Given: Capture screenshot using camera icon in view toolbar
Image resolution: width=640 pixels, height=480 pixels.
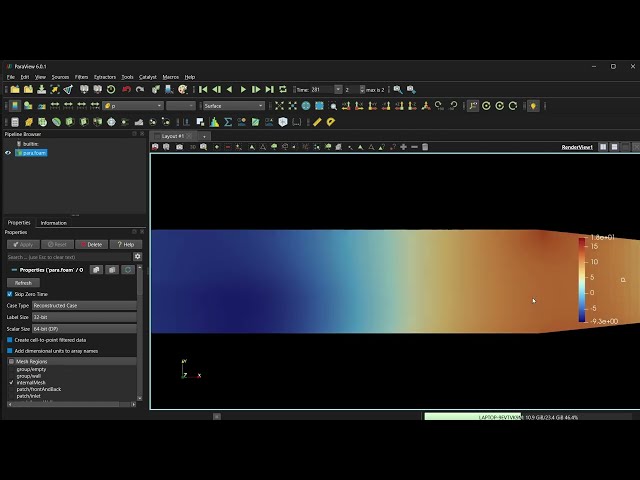Looking at the screenshot, I should (179, 147).
